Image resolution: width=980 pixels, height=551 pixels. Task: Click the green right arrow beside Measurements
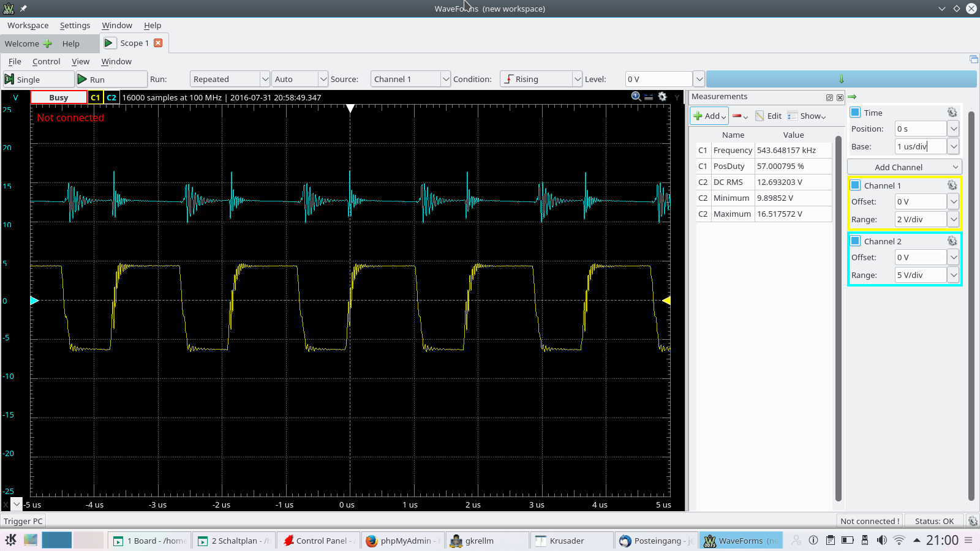pyautogui.click(x=852, y=97)
